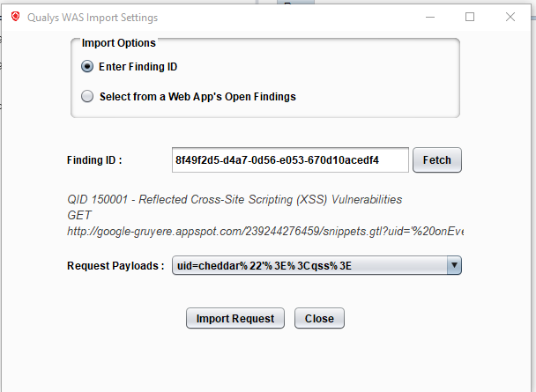Click the 'Finding ID :' field label
The image size is (536, 392).
[94, 160]
